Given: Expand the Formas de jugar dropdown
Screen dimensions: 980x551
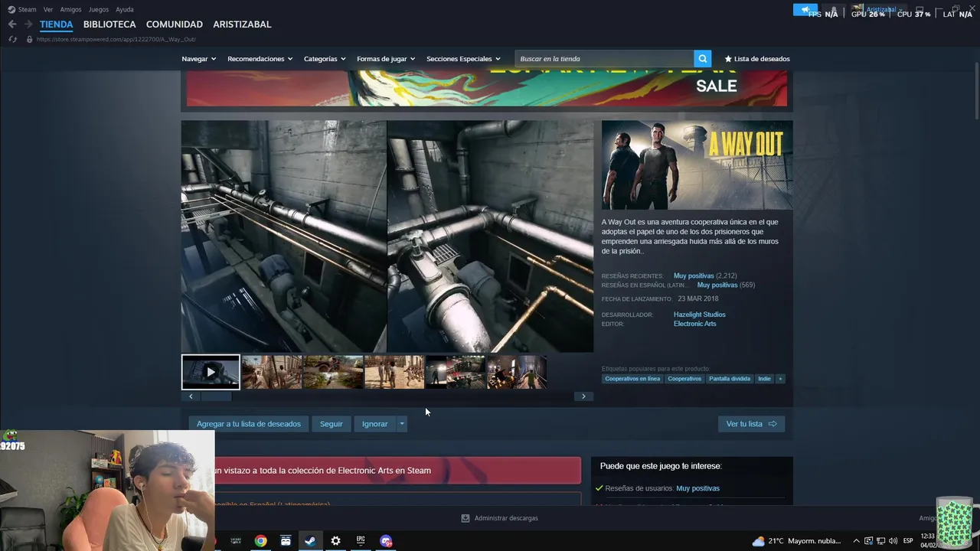Looking at the screenshot, I should click(x=386, y=59).
